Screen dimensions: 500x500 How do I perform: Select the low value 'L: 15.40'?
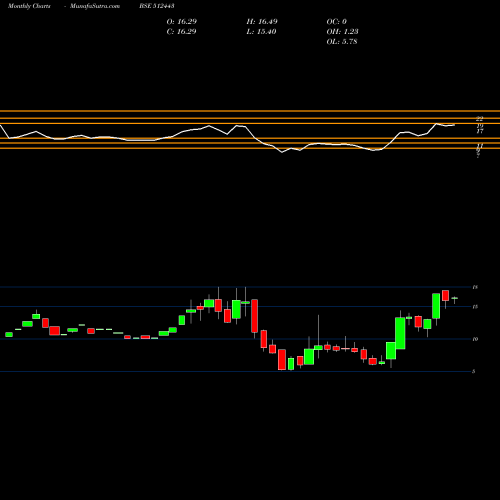pyautogui.click(x=261, y=32)
